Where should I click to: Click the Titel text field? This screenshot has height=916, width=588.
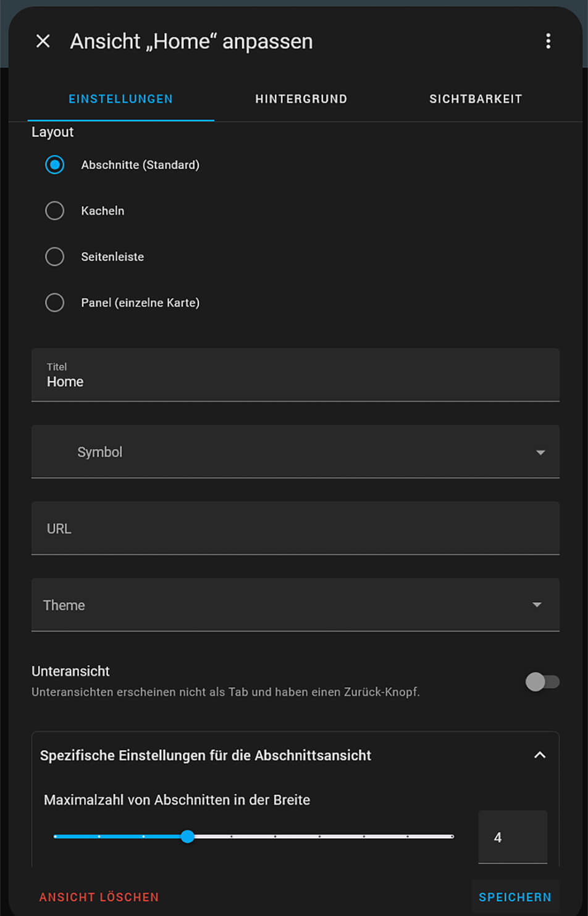coord(295,376)
